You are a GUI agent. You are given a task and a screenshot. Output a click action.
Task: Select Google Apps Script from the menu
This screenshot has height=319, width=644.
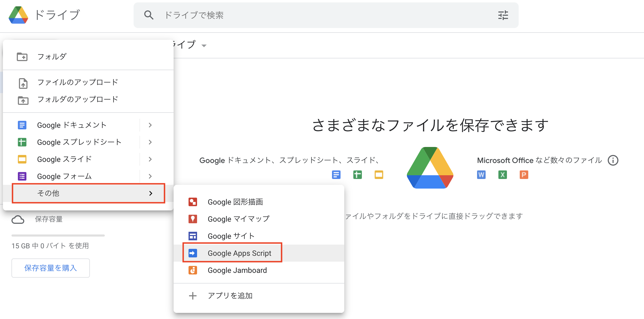point(239,253)
